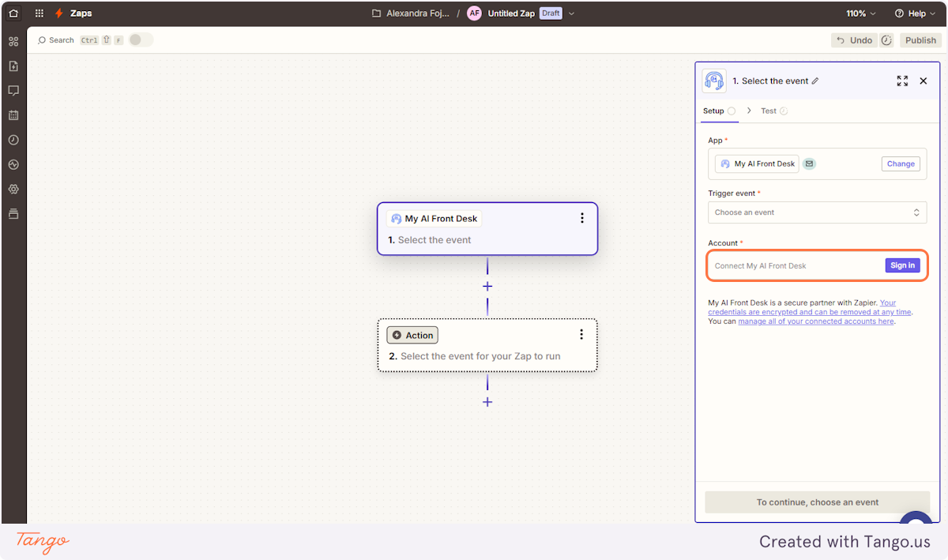Click the Action label chip
The image size is (948, 560).
click(x=412, y=335)
